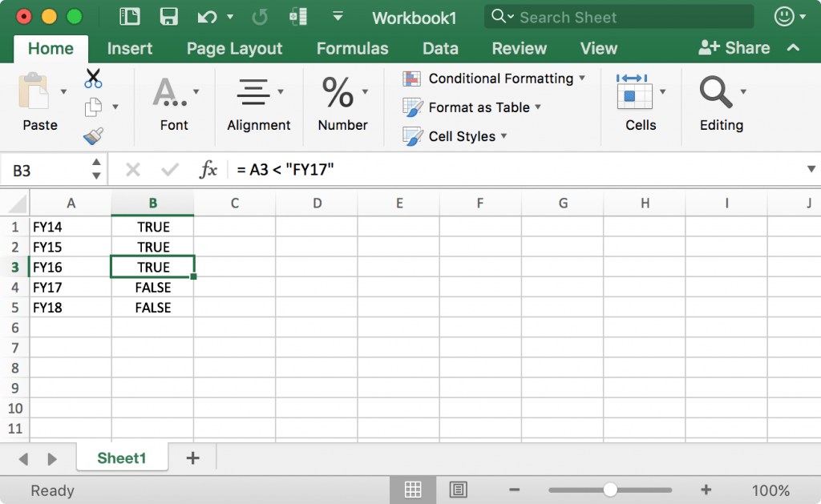Open Cell Styles formatting options

tap(455, 136)
